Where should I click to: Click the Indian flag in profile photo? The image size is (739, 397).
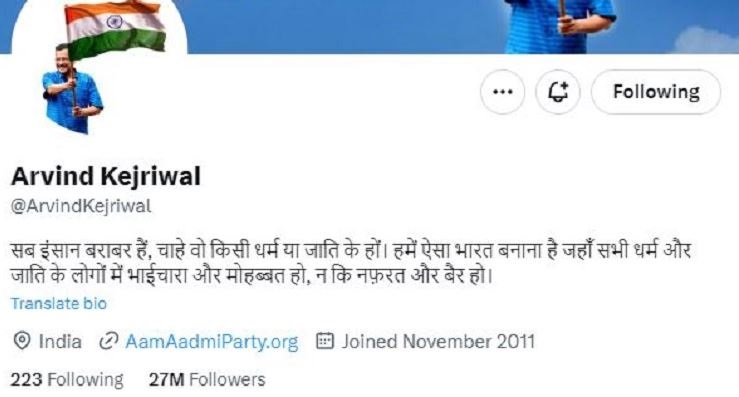(115, 29)
